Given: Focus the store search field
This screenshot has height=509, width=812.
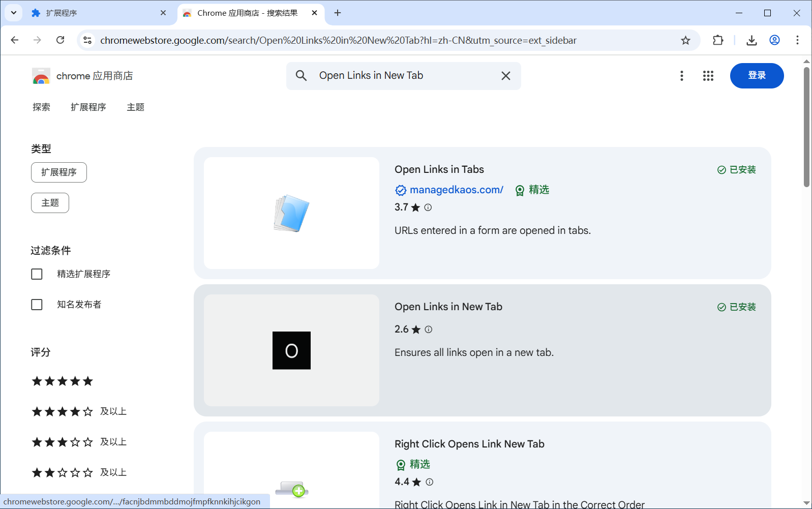Looking at the screenshot, I should (404, 76).
